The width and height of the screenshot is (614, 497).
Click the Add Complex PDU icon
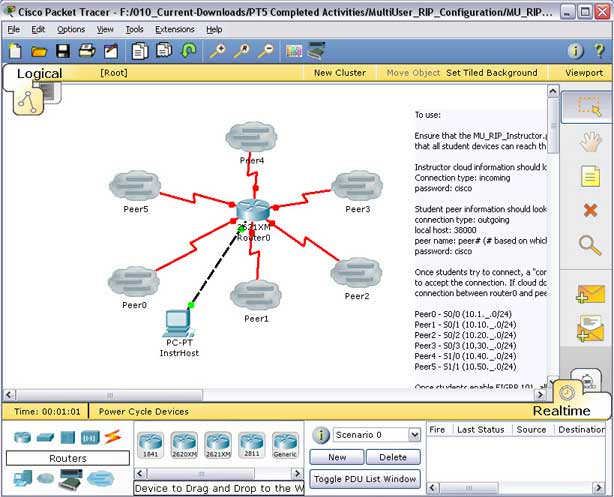591,328
